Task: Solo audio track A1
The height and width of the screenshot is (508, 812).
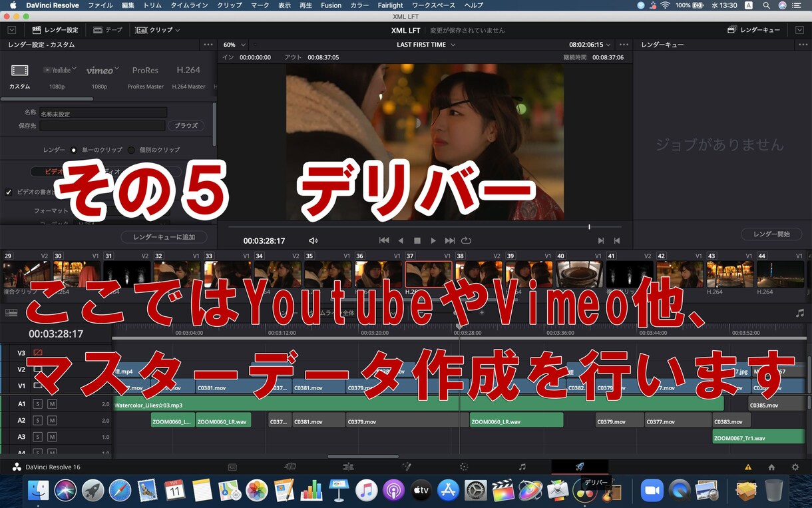Action: [x=37, y=404]
